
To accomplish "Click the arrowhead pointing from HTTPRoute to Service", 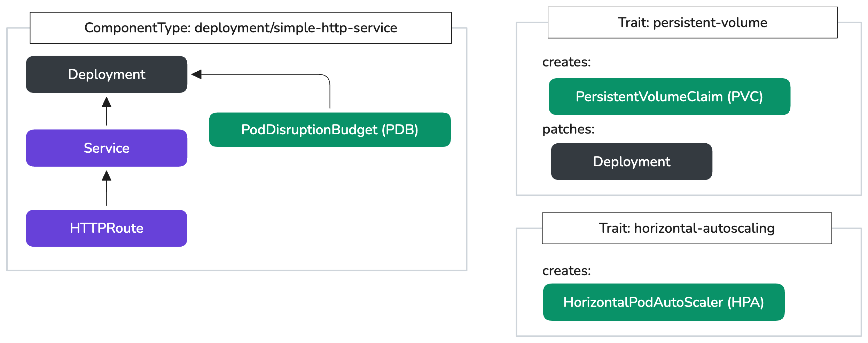I will [107, 176].
